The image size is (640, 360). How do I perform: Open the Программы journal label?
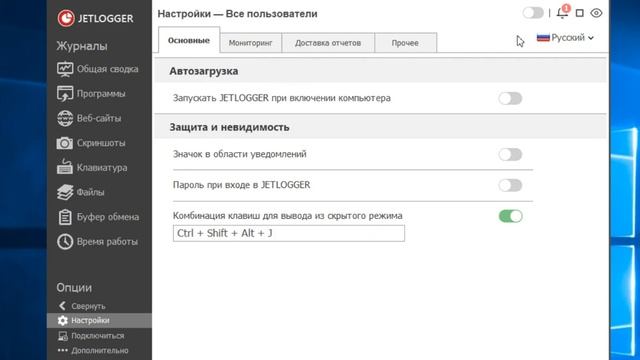[101, 93]
